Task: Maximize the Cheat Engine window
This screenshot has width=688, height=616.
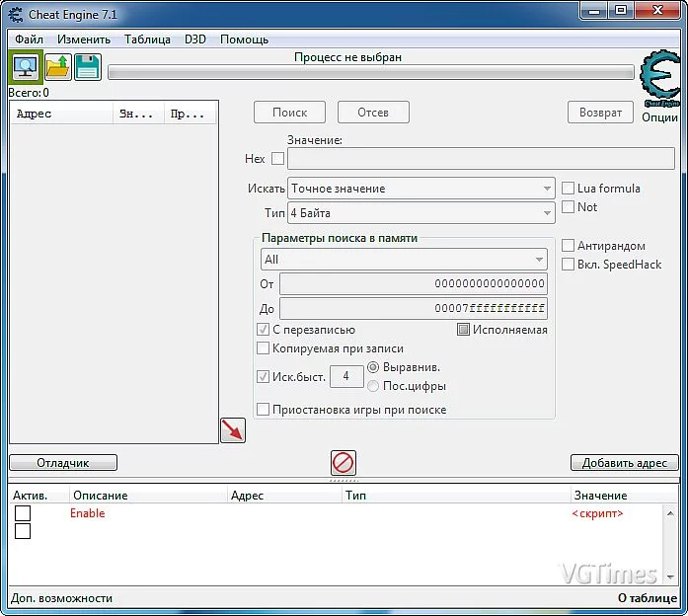Action: pos(621,11)
